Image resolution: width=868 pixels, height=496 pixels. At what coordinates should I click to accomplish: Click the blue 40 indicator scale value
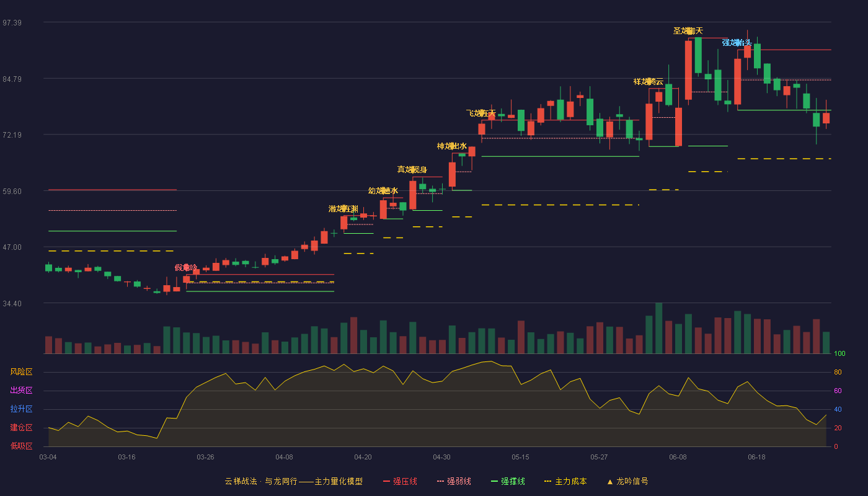pos(838,410)
